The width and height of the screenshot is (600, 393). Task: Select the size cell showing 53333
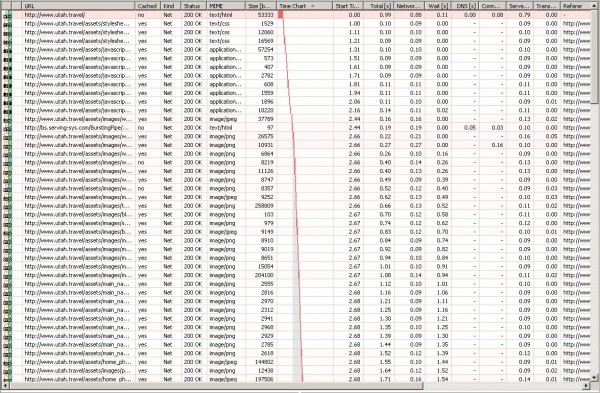click(261, 15)
